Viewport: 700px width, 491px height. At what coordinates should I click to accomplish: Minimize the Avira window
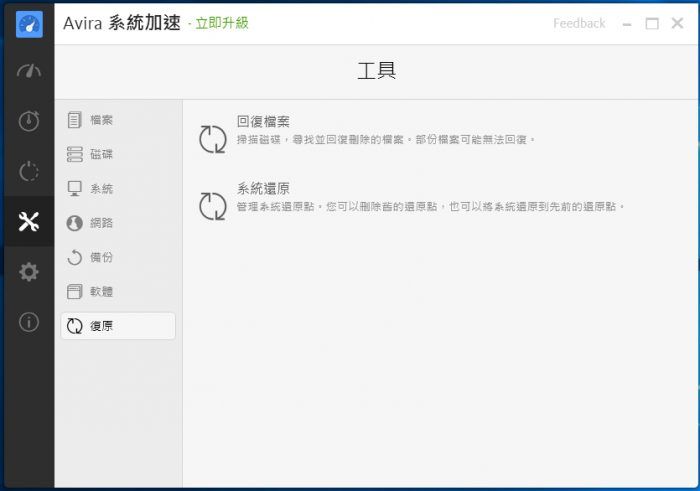point(627,24)
